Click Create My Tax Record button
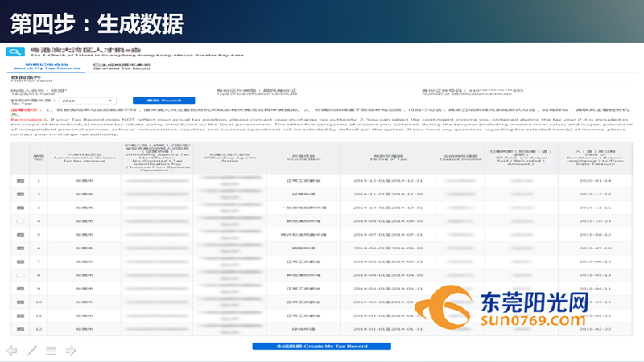Viewport: 644px width, 362px height. [321, 346]
